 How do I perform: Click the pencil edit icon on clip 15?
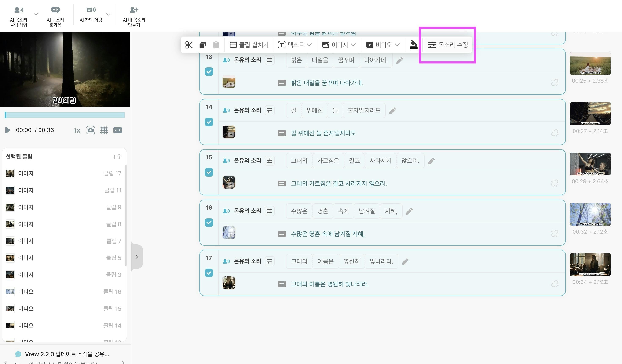[431, 161]
